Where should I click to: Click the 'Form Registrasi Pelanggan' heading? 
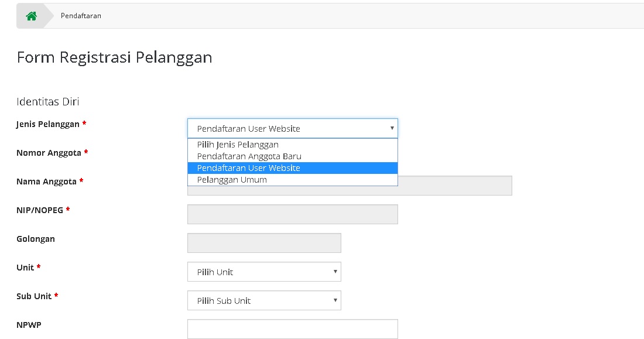[114, 57]
